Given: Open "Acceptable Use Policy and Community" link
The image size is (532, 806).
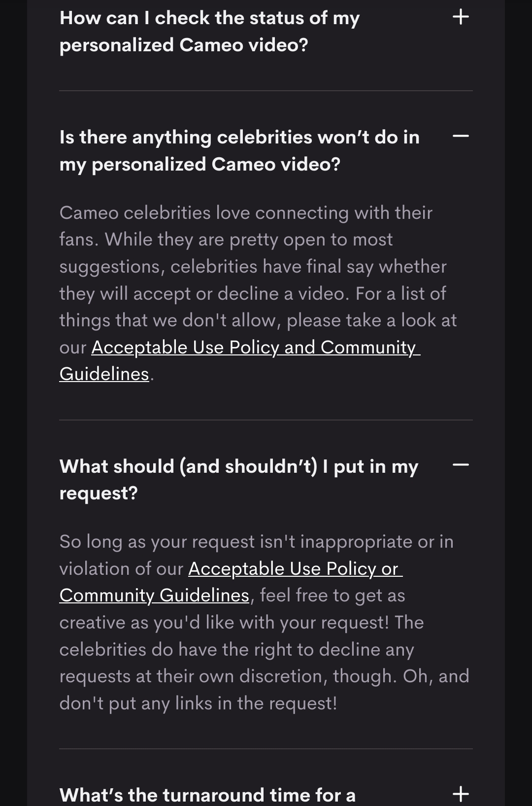Looking at the screenshot, I should tap(255, 347).
